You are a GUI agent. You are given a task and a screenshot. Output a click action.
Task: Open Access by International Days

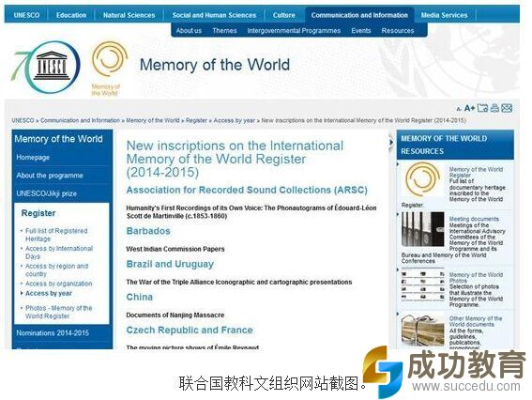coord(59,253)
